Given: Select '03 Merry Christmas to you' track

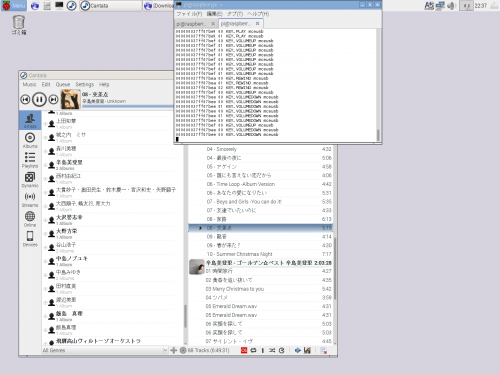Looking at the screenshot, I should [261, 289].
